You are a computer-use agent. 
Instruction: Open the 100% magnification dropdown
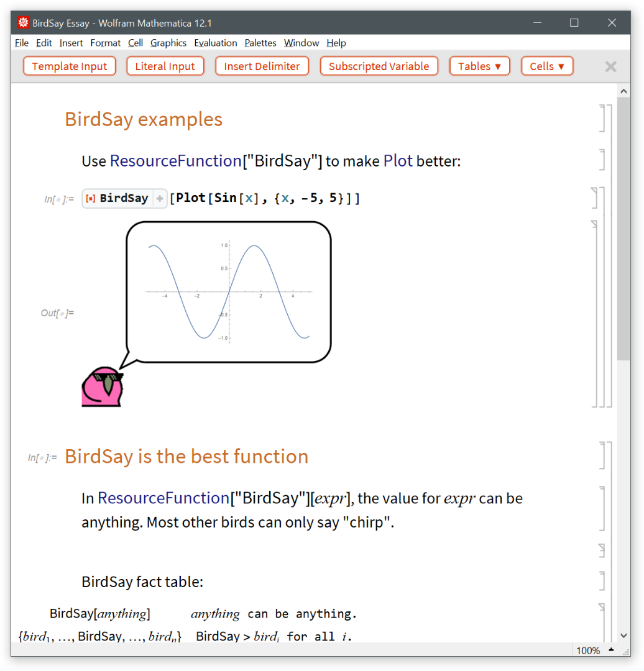[611, 650]
